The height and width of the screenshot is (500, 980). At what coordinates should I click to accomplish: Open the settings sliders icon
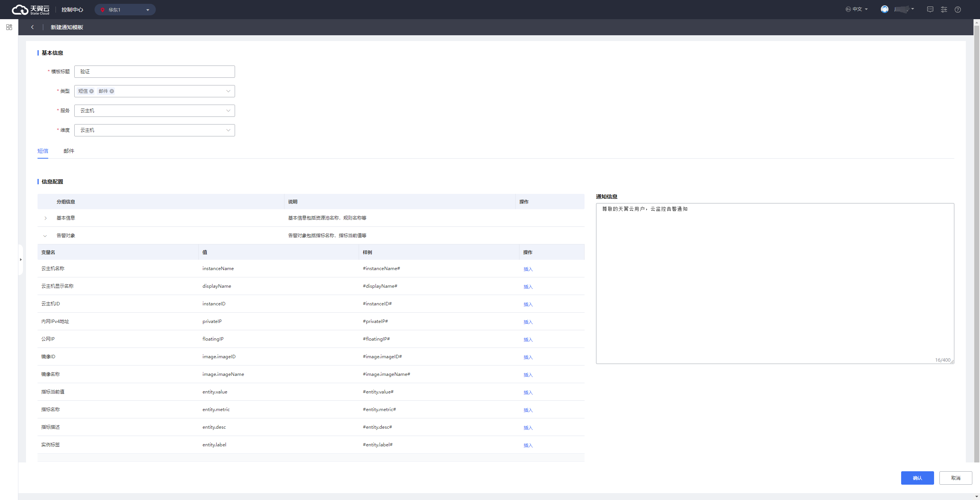point(944,10)
